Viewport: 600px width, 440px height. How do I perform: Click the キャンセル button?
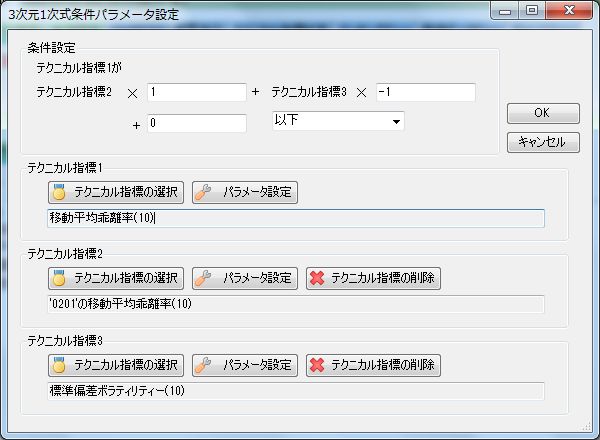coord(543,142)
